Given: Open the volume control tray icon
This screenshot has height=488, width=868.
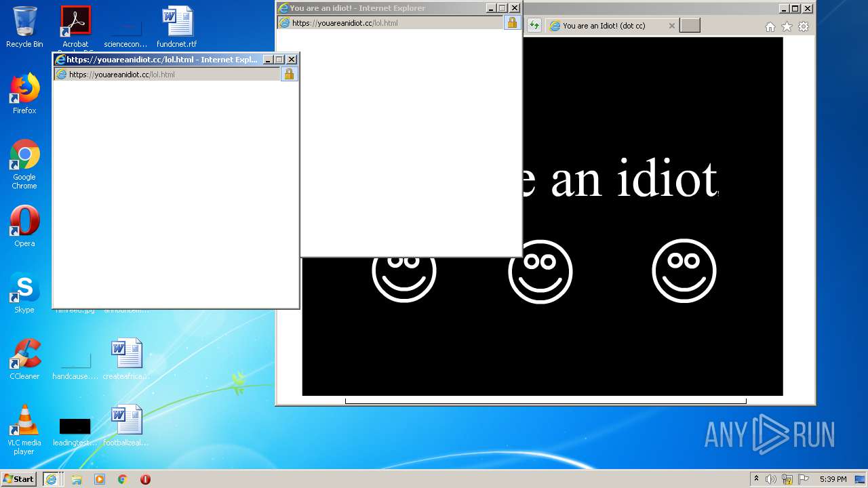Looking at the screenshot, I should point(771,479).
